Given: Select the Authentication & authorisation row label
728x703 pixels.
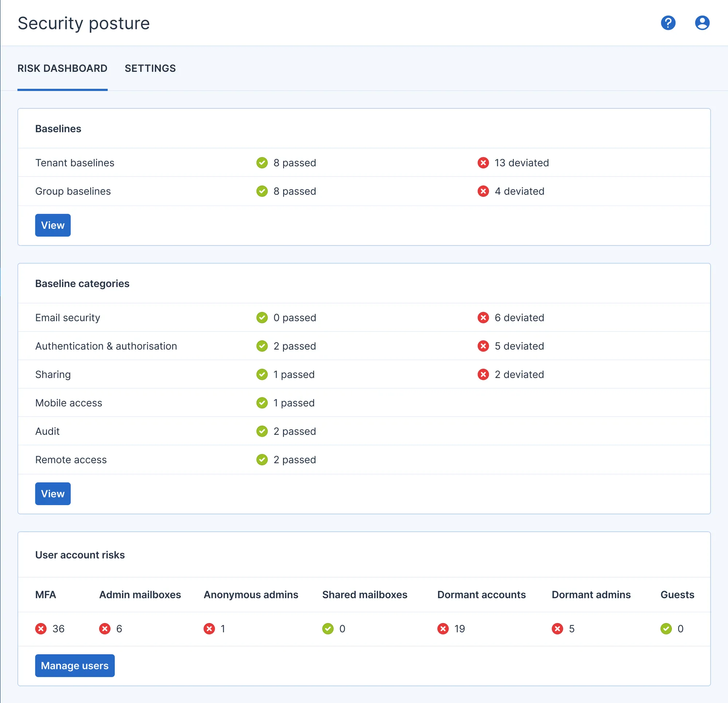Looking at the screenshot, I should click(106, 346).
